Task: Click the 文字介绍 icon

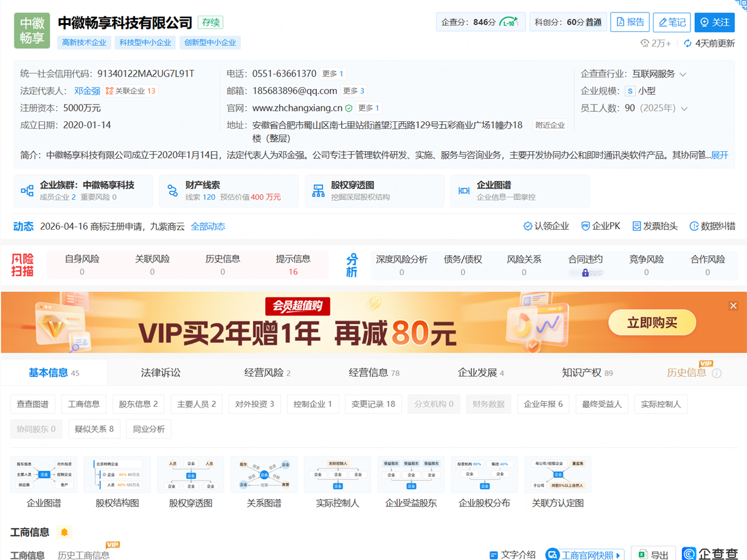Action: pyautogui.click(x=494, y=555)
